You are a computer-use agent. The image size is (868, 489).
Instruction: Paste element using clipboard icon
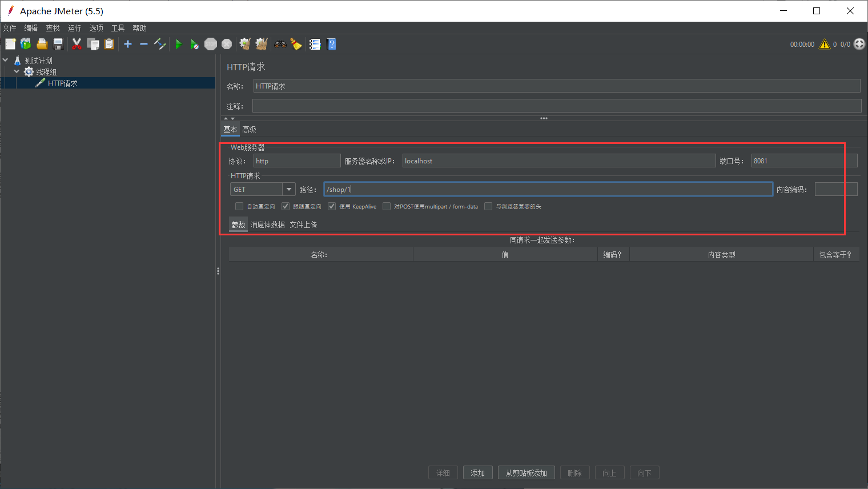109,44
